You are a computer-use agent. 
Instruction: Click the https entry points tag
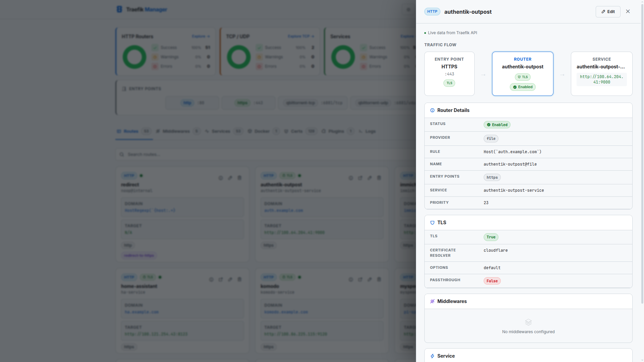click(492, 177)
